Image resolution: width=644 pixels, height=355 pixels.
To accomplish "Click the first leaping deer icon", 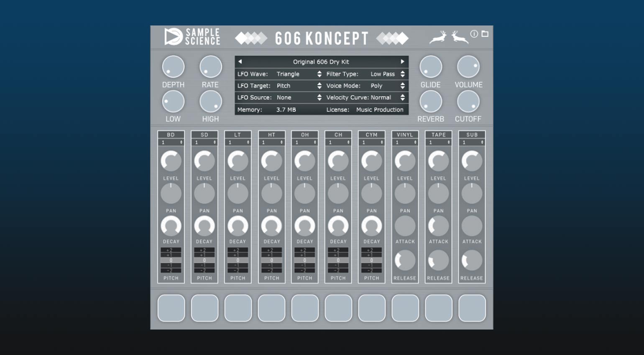I will click(438, 38).
